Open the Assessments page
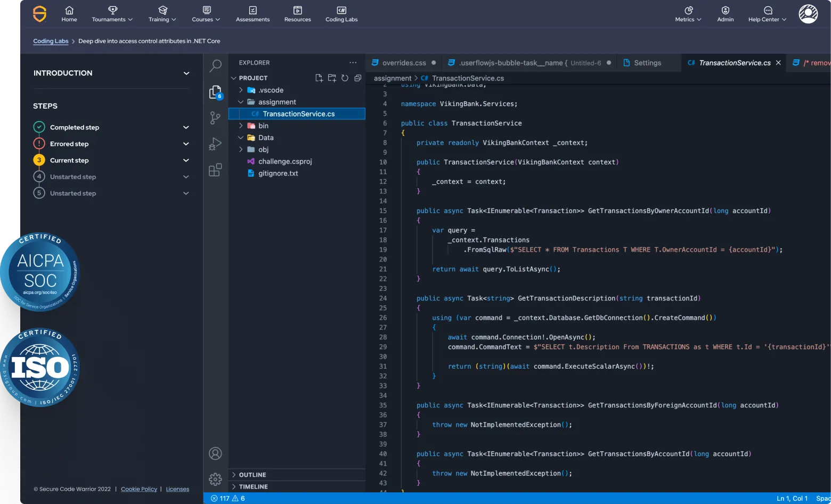This screenshot has width=831, height=504. coord(253,14)
